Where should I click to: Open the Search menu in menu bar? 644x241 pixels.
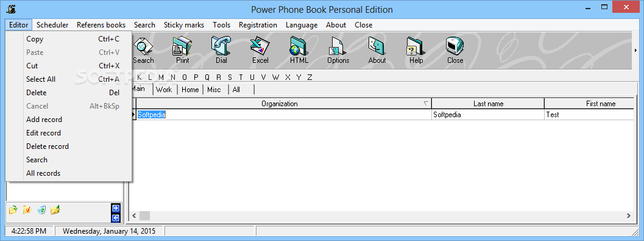click(x=144, y=25)
